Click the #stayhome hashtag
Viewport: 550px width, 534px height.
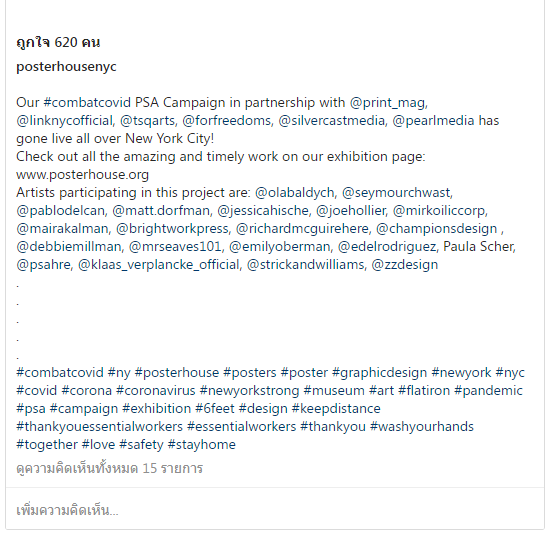(202, 445)
